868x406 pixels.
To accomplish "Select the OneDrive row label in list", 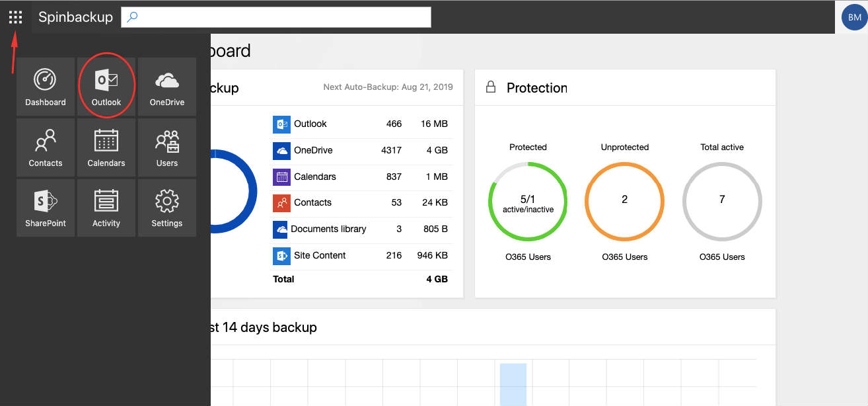I will [313, 150].
